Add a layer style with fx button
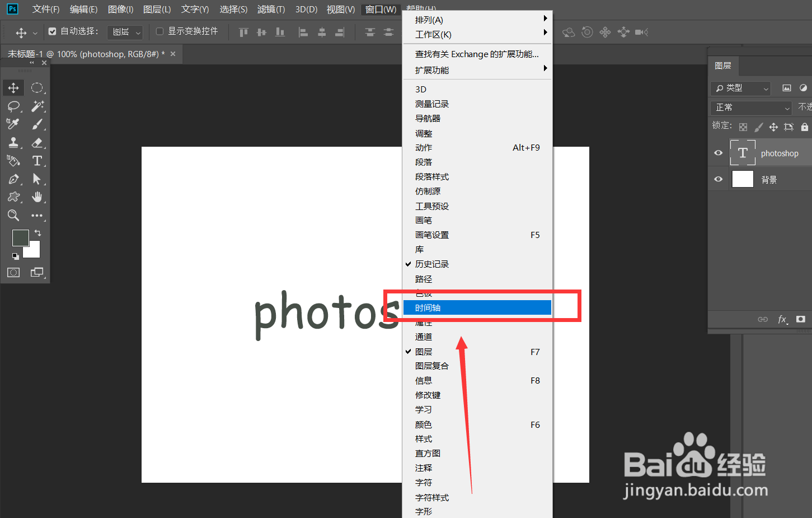Viewport: 812px width, 518px height. click(782, 319)
